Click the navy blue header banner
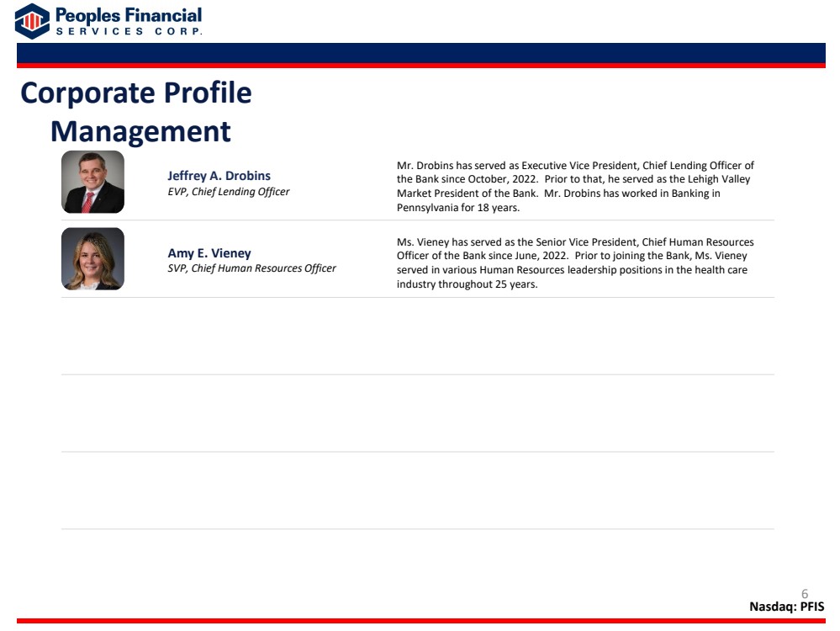 [421, 53]
